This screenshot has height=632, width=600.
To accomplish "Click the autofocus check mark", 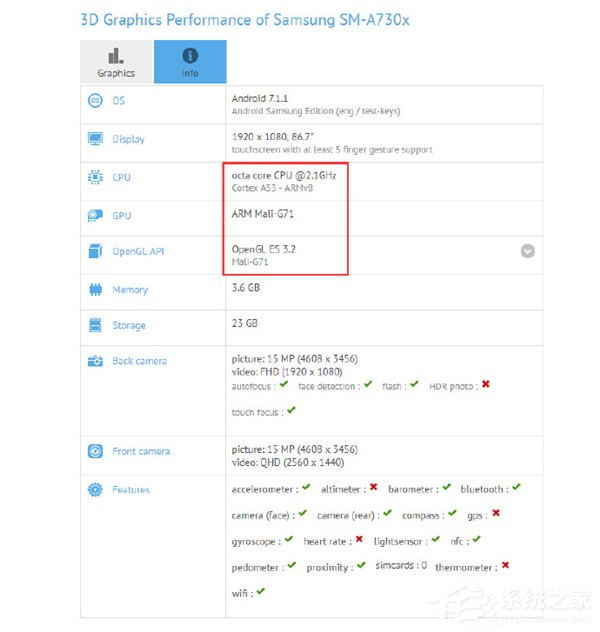I will point(284,384).
